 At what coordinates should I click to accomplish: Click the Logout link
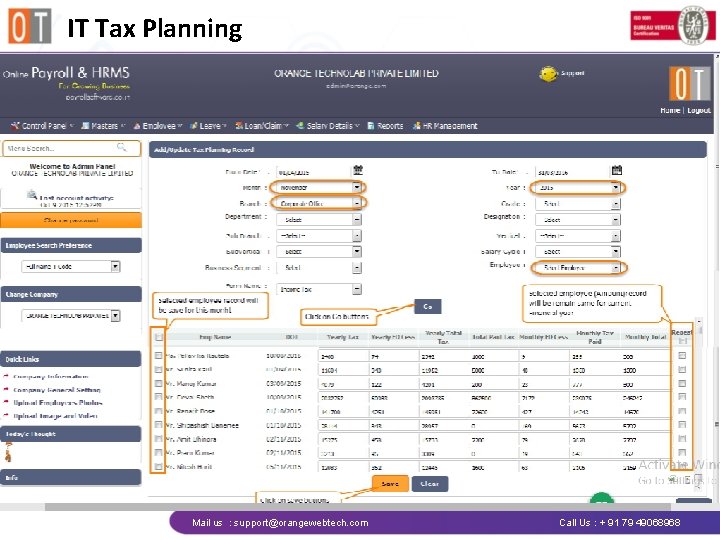tap(699, 110)
